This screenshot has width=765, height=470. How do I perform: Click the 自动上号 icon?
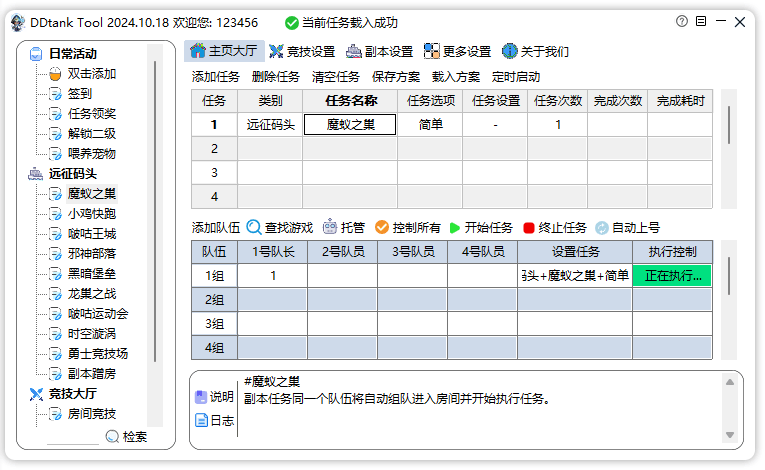pyautogui.click(x=602, y=228)
